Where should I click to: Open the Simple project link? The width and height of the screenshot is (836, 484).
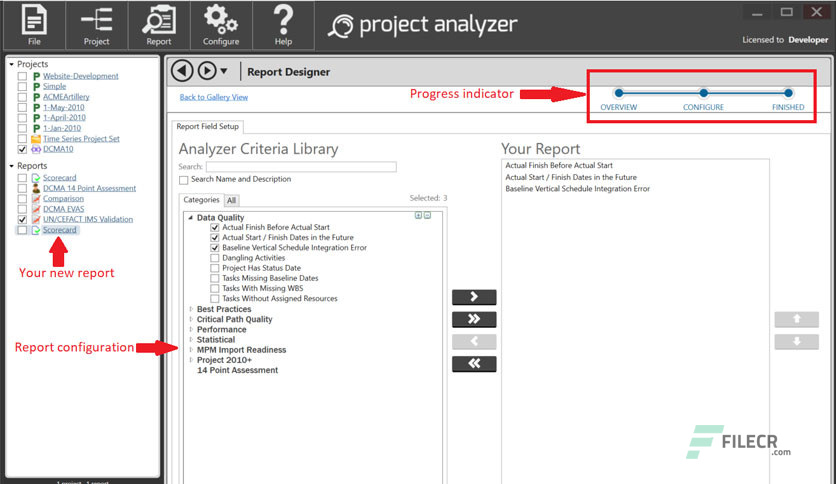[x=54, y=86]
